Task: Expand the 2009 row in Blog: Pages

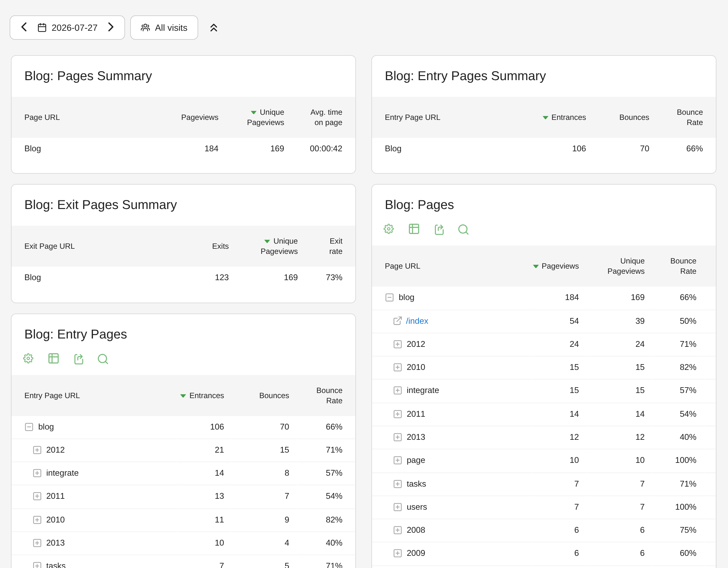Action: 397,553
